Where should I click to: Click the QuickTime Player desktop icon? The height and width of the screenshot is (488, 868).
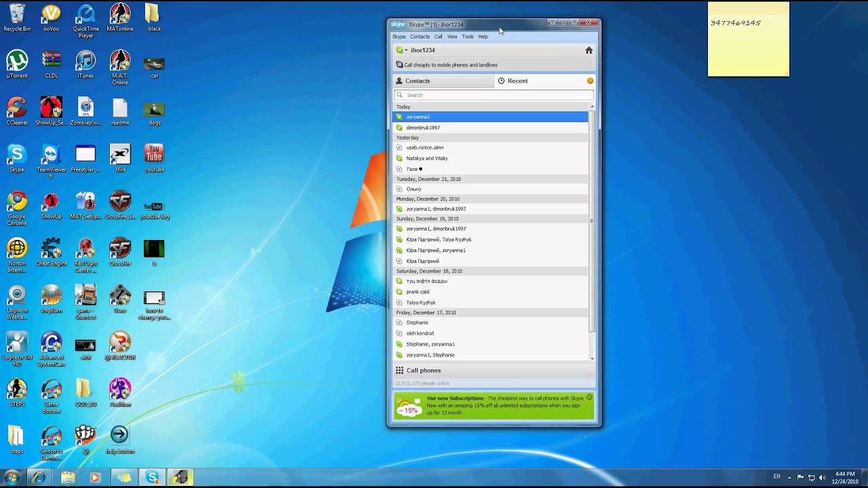point(85,21)
